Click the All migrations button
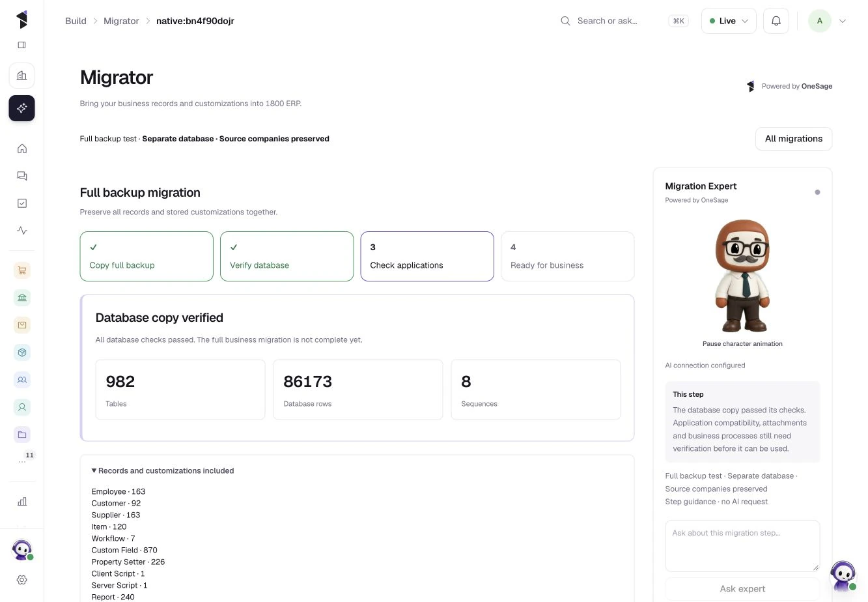Viewport: 868px width, 602px height. [794, 139]
